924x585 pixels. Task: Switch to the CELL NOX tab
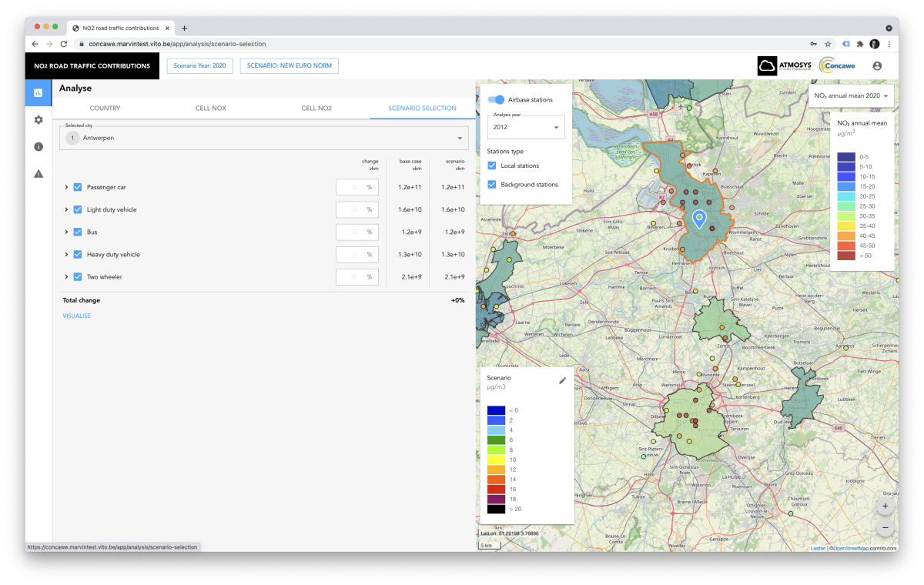(210, 109)
